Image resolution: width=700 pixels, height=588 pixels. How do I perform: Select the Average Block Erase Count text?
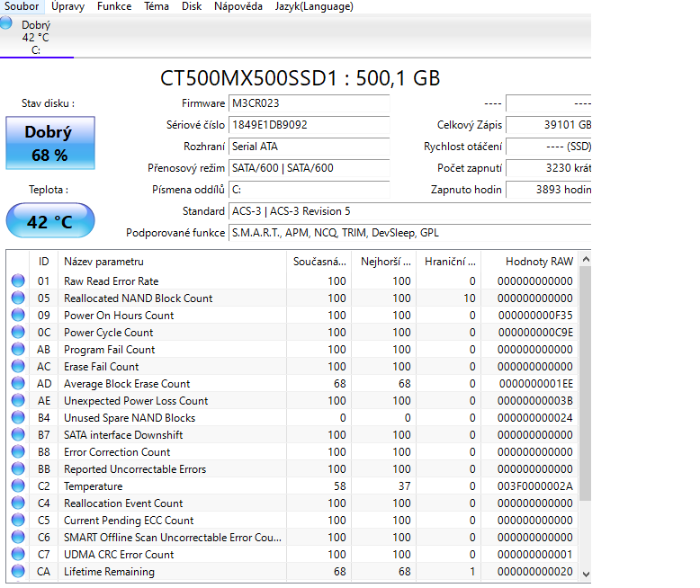point(127,384)
